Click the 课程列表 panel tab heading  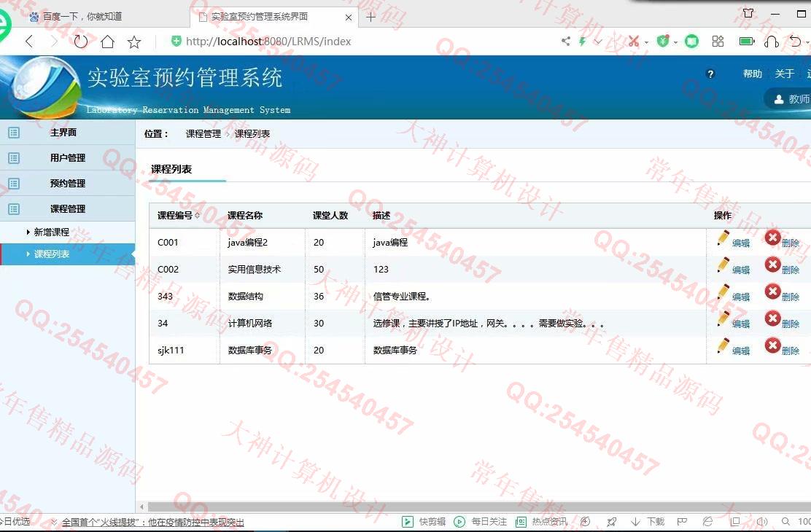pos(171,169)
